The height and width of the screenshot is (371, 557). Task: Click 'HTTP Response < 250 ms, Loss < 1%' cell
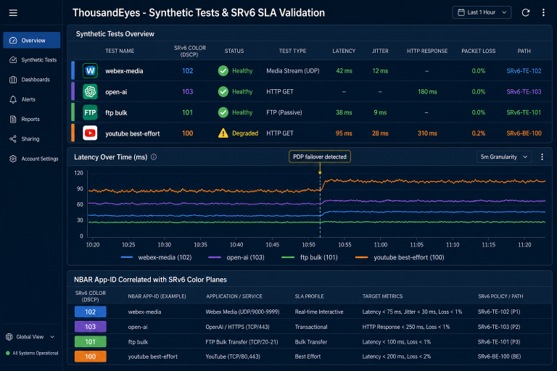tap(406, 327)
